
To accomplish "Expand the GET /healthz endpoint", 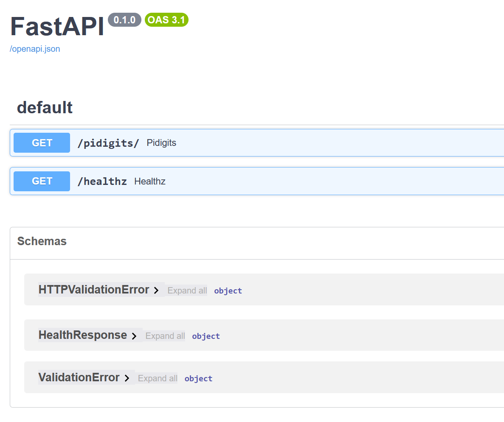I will coord(257,181).
